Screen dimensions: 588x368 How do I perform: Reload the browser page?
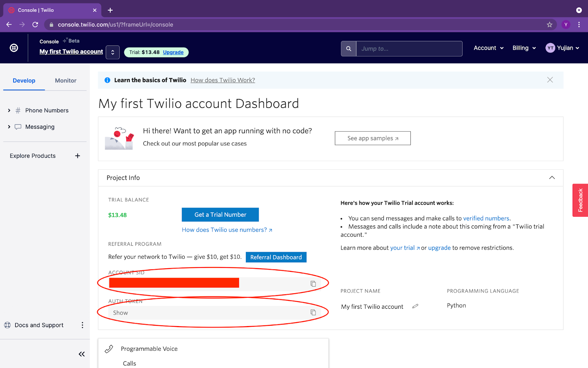click(35, 25)
